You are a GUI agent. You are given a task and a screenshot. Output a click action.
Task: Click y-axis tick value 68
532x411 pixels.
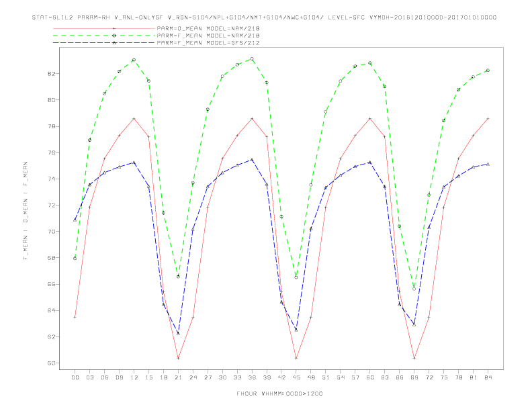coord(51,258)
